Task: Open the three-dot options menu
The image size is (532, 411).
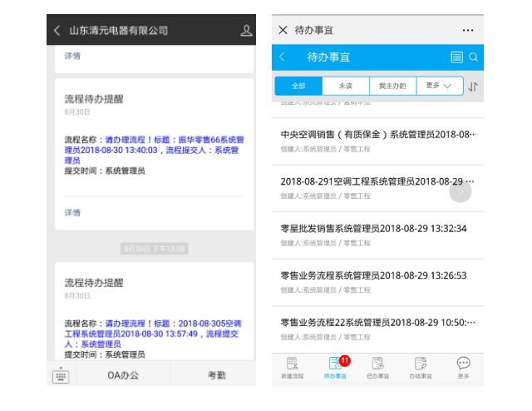Action: (x=468, y=30)
